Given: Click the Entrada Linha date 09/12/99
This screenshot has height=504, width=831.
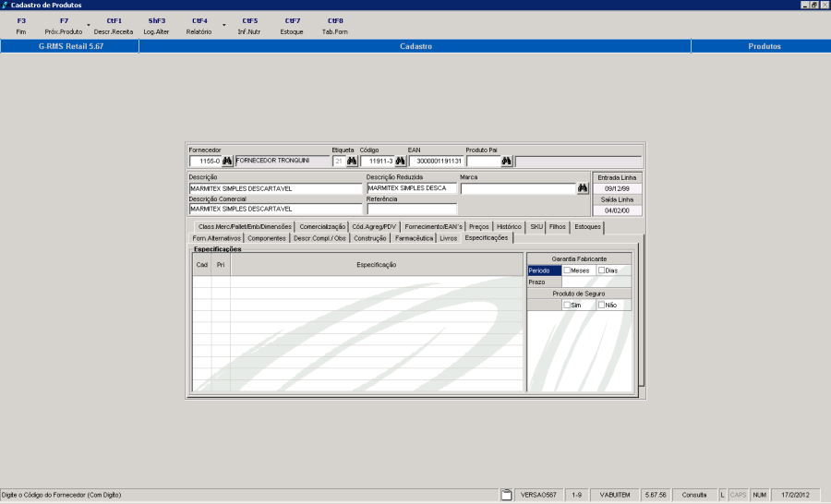Looking at the screenshot, I should pos(617,188).
